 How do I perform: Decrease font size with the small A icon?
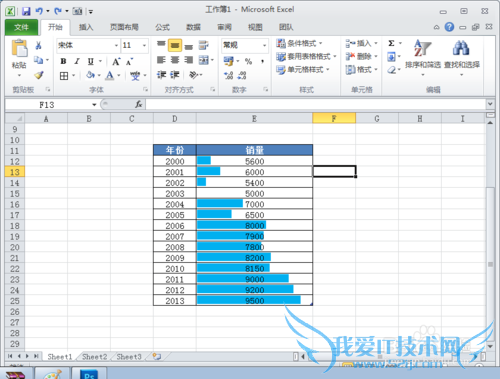pos(129,62)
